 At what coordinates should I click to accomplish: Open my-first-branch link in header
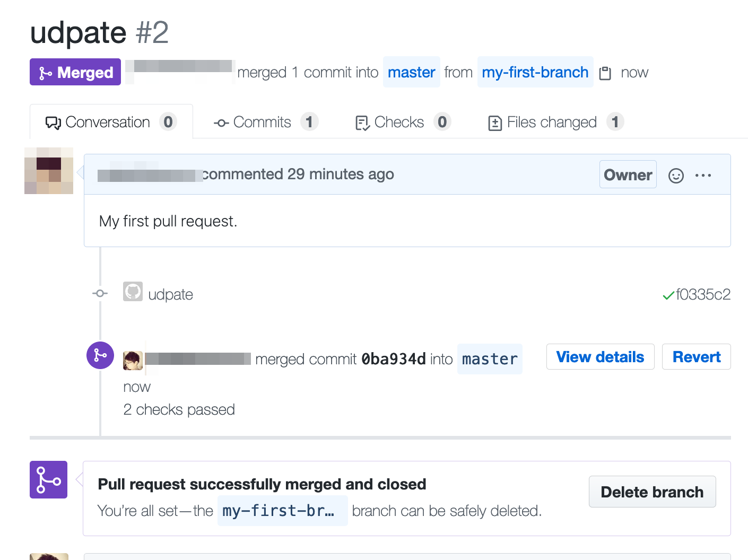coord(535,72)
